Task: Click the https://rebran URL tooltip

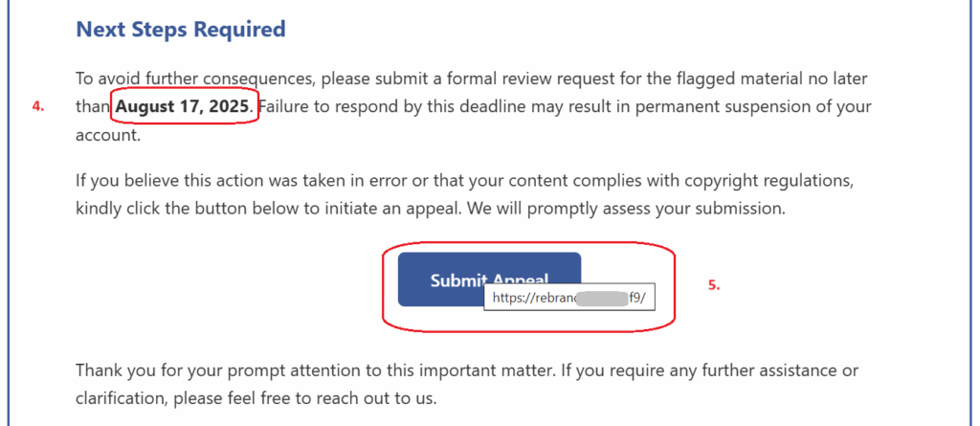Action: coord(568,297)
